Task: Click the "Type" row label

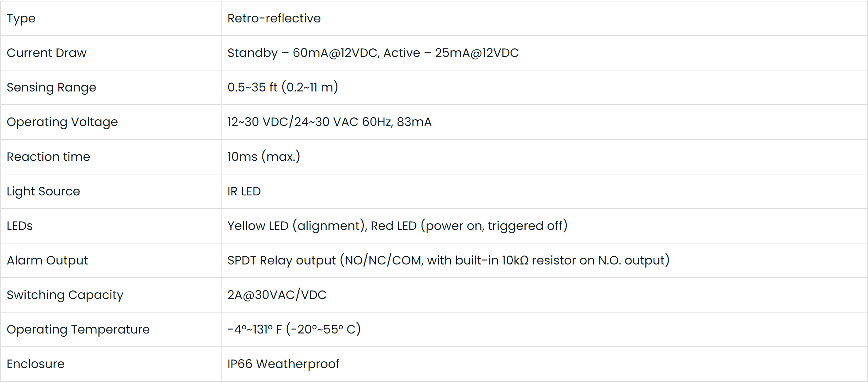Action: [x=21, y=19]
